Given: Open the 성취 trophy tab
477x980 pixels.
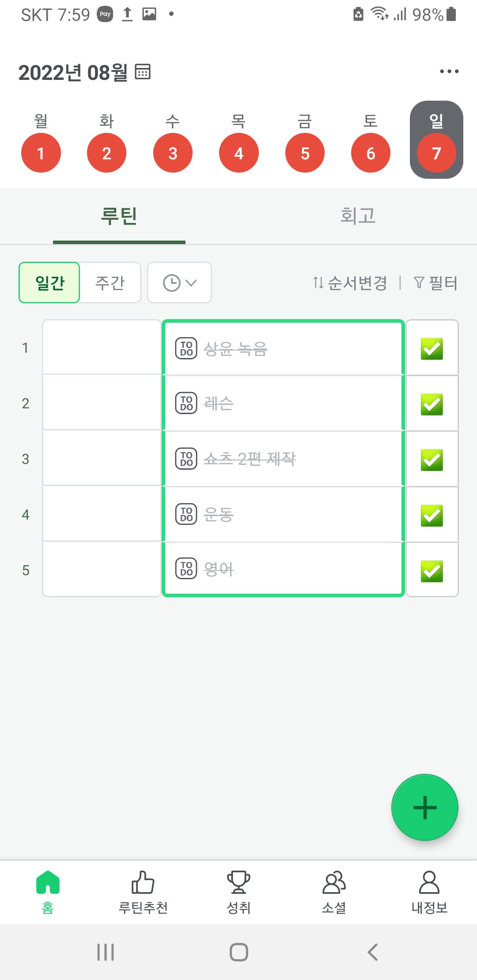Looking at the screenshot, I should coord(238,891).
